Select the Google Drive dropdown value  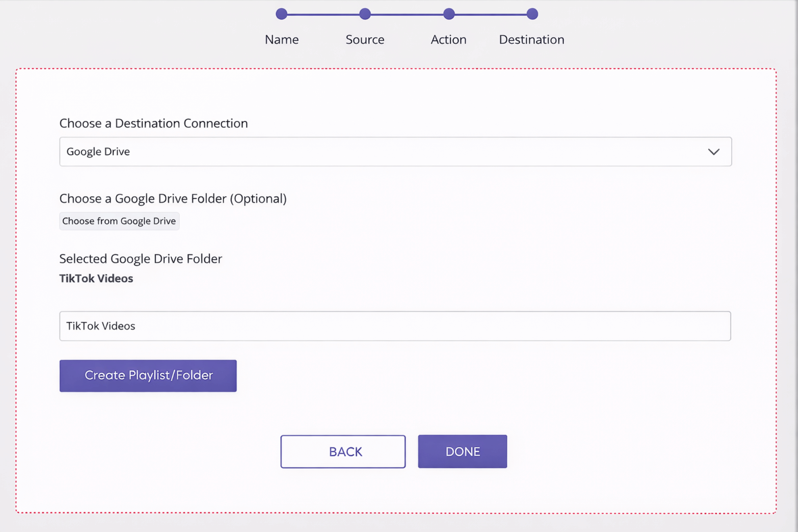[x=98, y=152]
